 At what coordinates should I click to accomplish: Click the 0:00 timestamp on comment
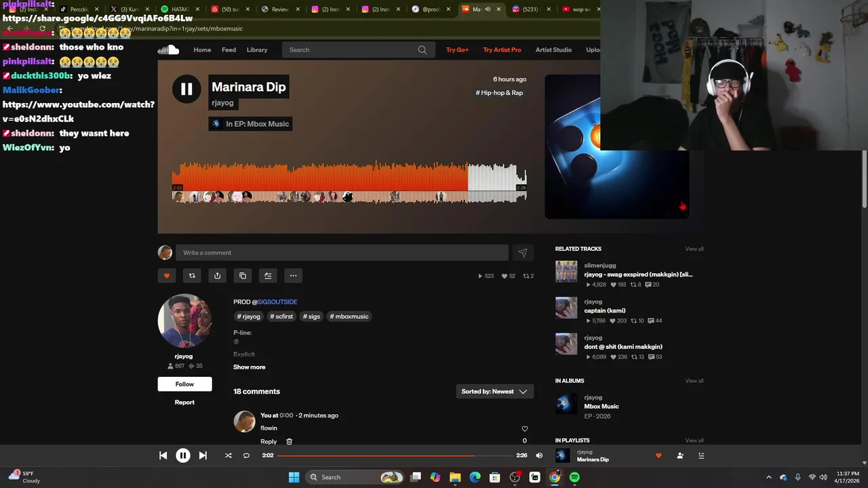click(x=286, y=415)
